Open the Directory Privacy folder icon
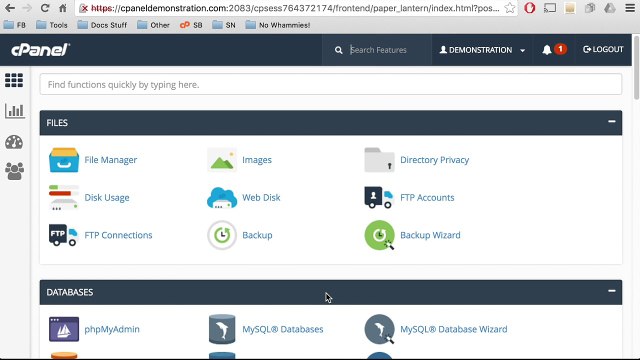 (x=379, y=160)
